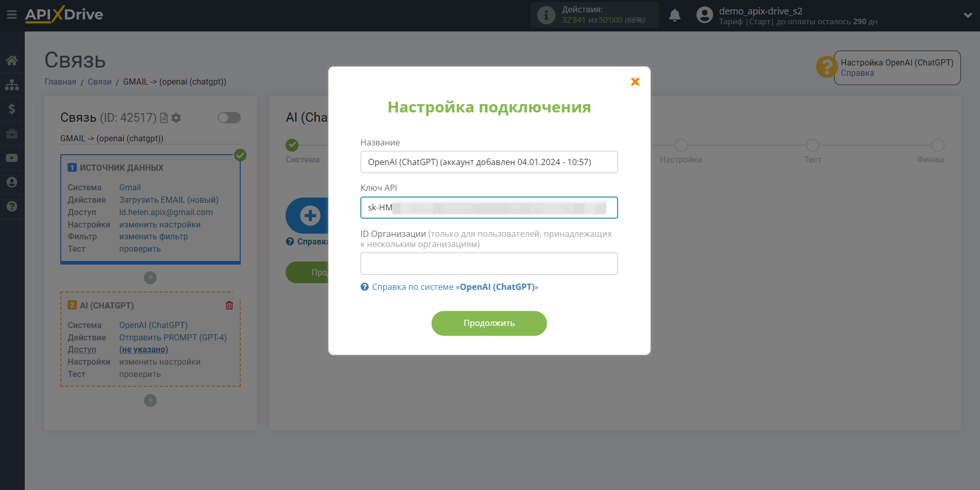The height and width of the screenshot is (490, 980).
Task: Open the notifications bell icon
Action: [x=675, y=15]
